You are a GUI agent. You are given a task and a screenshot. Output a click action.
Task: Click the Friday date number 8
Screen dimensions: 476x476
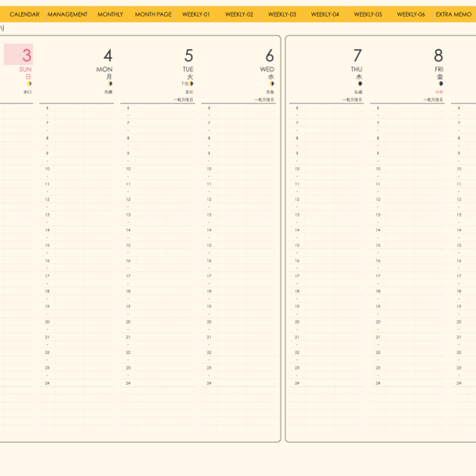(438, 55)
